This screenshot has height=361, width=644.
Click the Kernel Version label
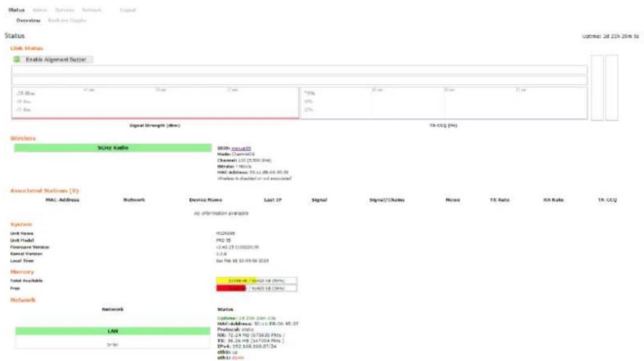point(26,254)
